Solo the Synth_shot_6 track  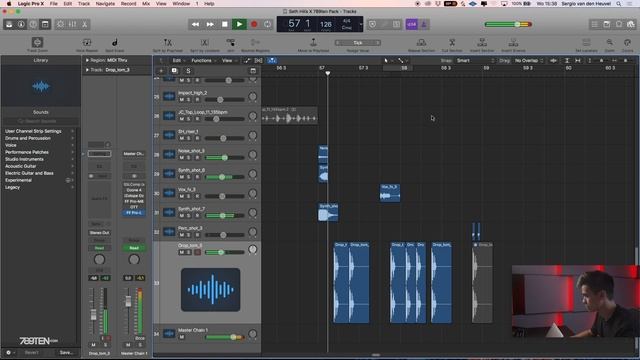pyautogui.click(x=189, y=177)
